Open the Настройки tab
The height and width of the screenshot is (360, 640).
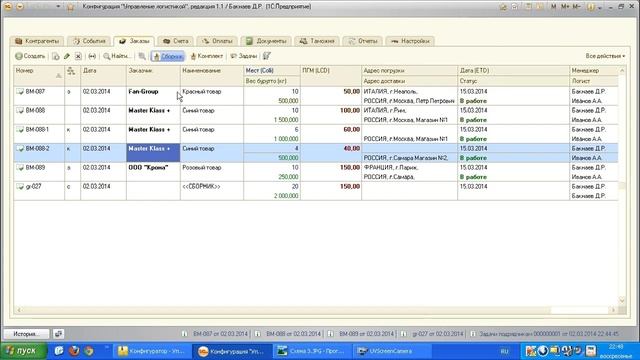click(410, 41)
